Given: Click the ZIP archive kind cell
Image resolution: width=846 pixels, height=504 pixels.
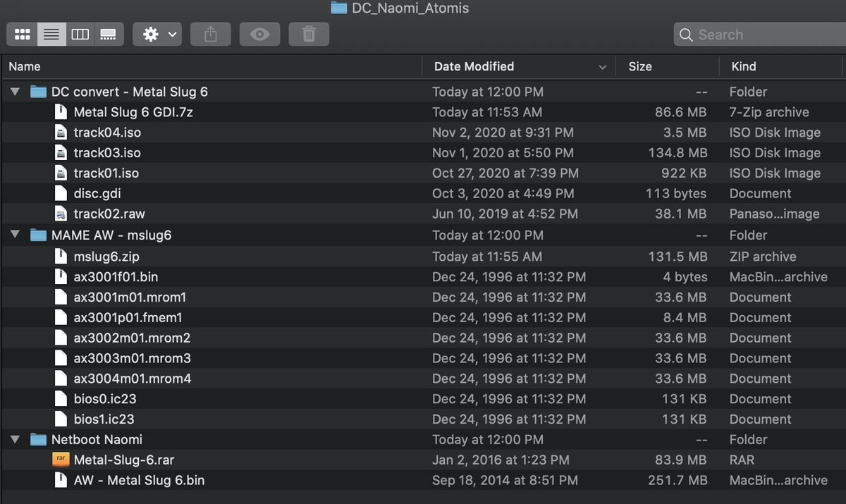Looking at the screenshot, I should (763, 257).
